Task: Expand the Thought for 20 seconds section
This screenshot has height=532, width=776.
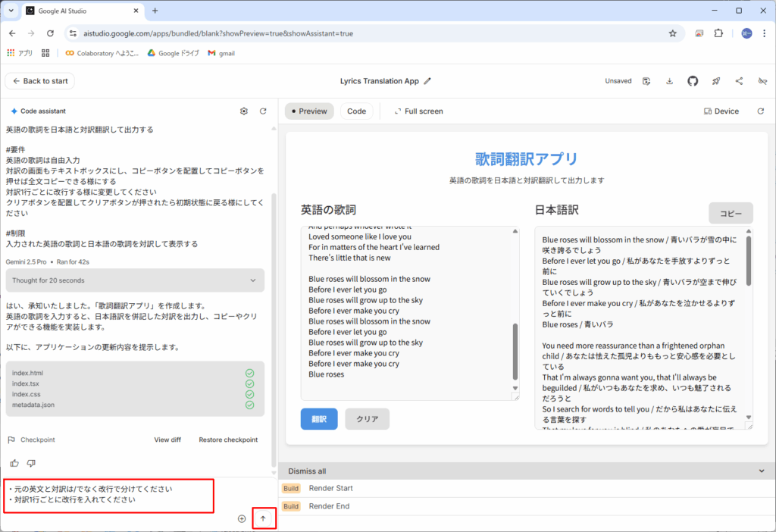Action: coord(135,280)
